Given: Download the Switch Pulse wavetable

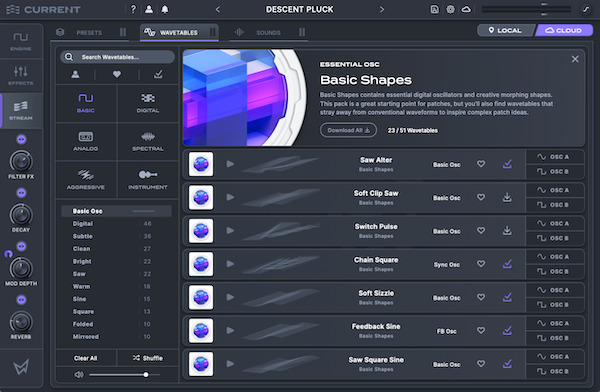Looking at the screenshot, I should 507,230.
